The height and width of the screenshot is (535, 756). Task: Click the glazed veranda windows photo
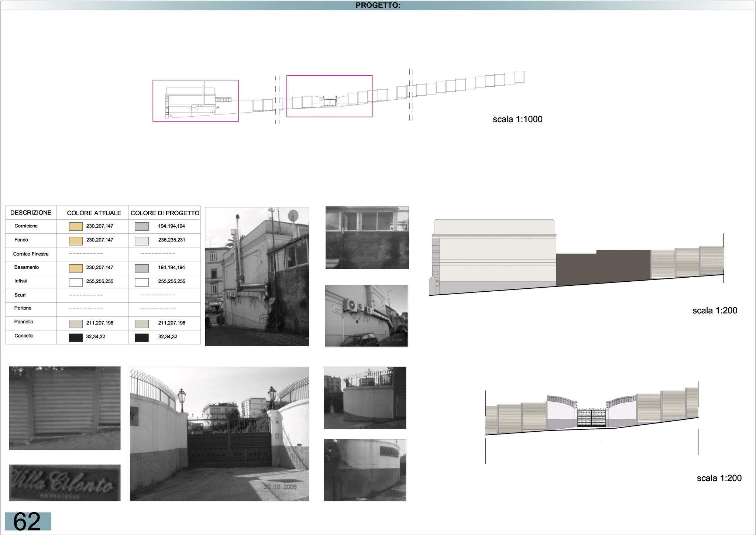pos(367,237)
